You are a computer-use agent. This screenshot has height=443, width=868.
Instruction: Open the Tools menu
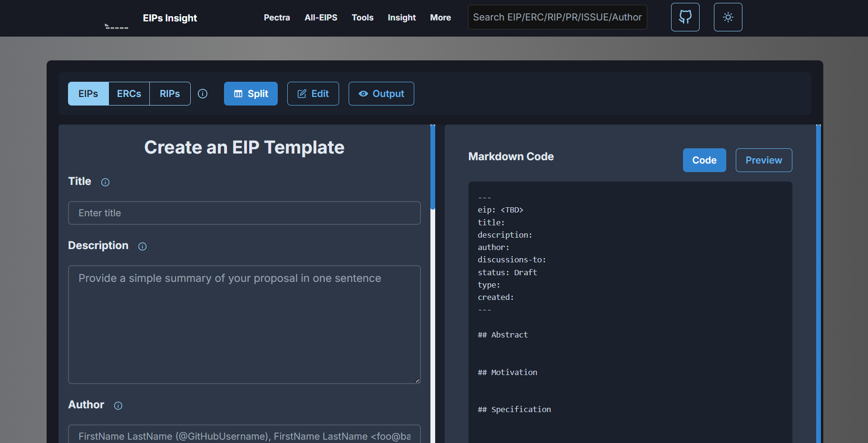[362, 18]
